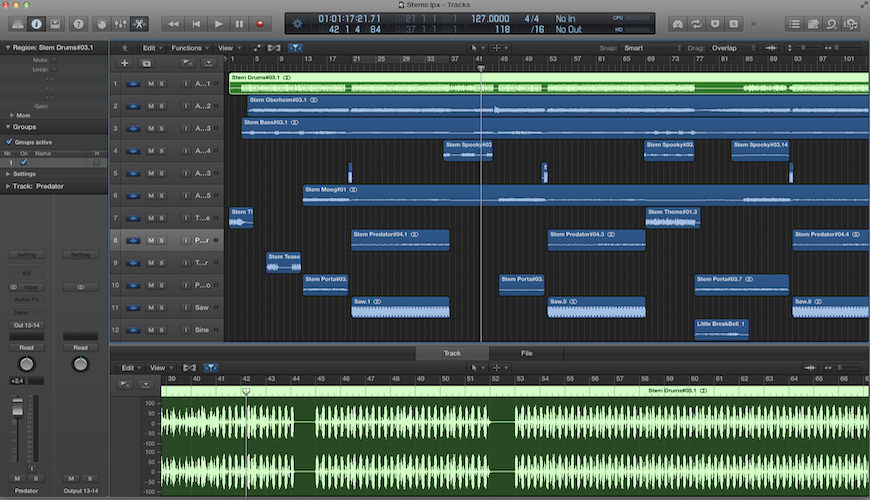870x500 pixels.
Task: Switch to the File editor tab
Action: [x=527, y=353]
